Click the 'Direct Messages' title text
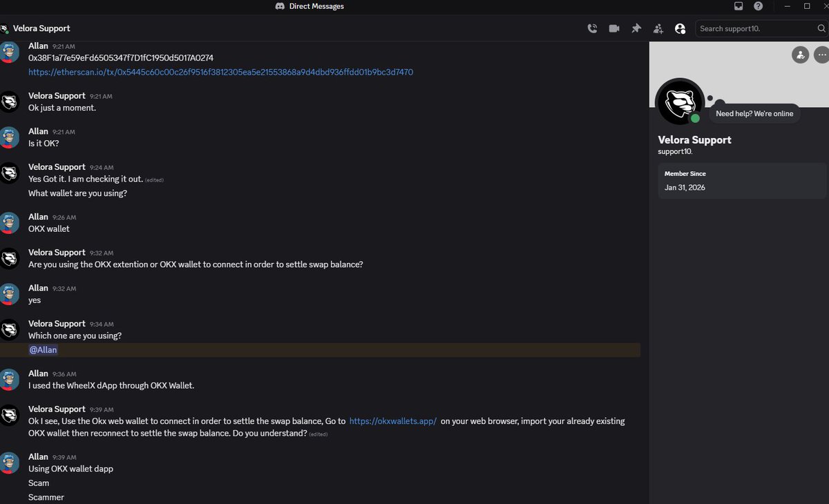The width and height of the screenshot is (829, 504). (316, 6)
